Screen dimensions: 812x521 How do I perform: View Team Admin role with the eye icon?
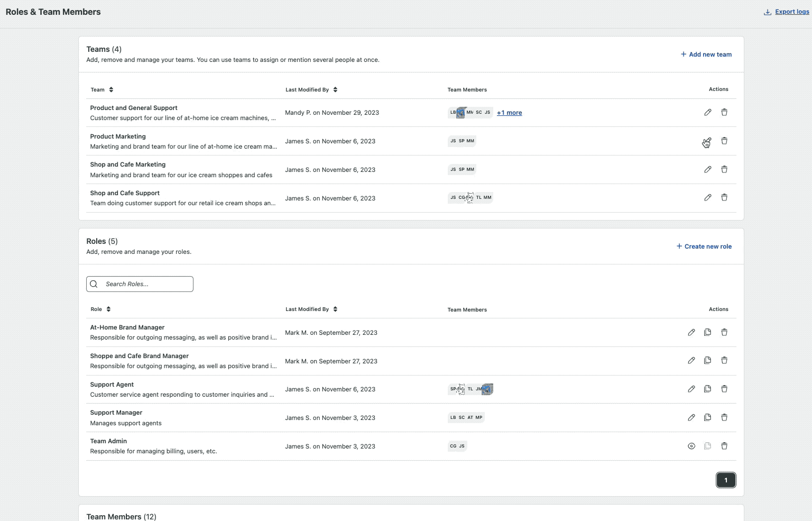(691, 446)
